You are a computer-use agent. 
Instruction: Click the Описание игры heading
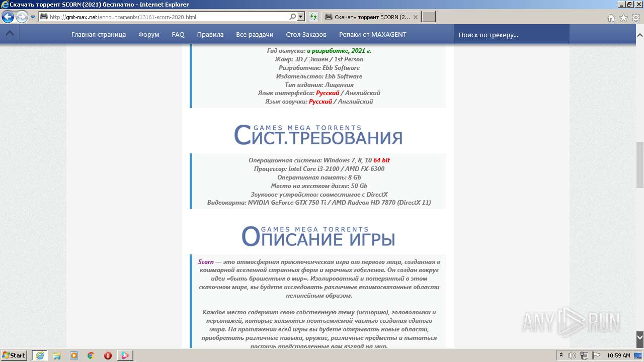(x=318, y=237)
